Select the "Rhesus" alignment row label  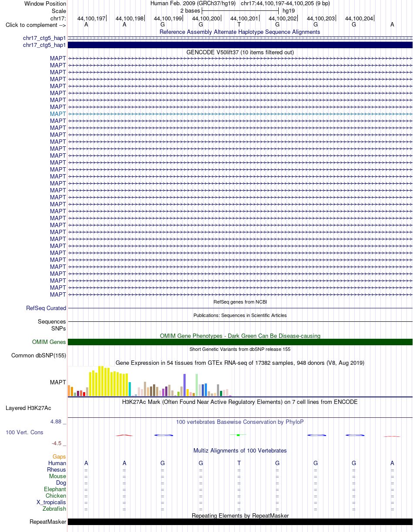(x=57, y=469)
